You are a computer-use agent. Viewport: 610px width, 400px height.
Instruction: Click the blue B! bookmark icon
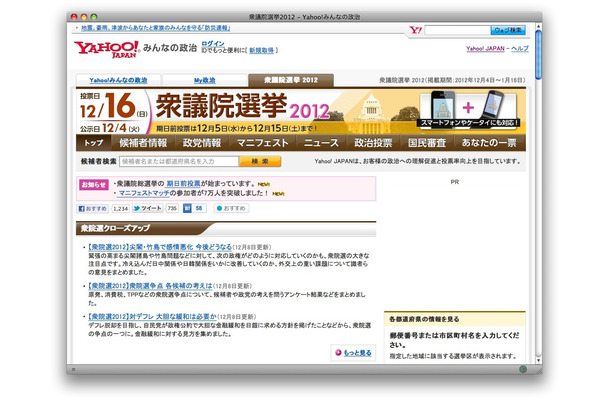(187, 209)
